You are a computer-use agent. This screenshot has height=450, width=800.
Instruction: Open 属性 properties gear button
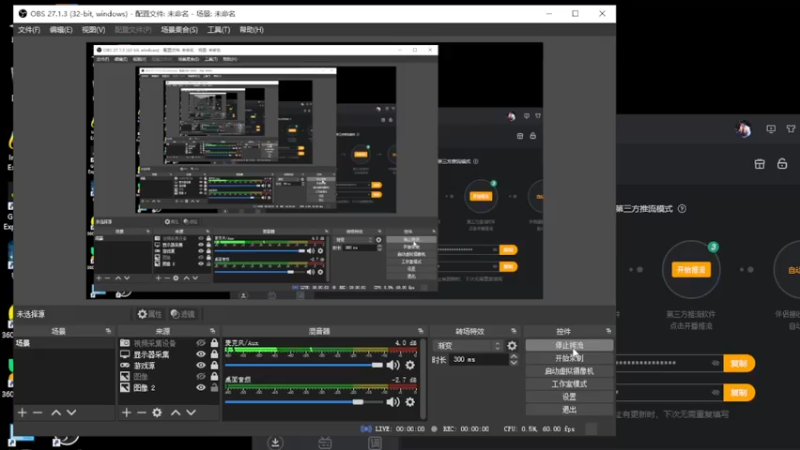click(x=149, y=314)
